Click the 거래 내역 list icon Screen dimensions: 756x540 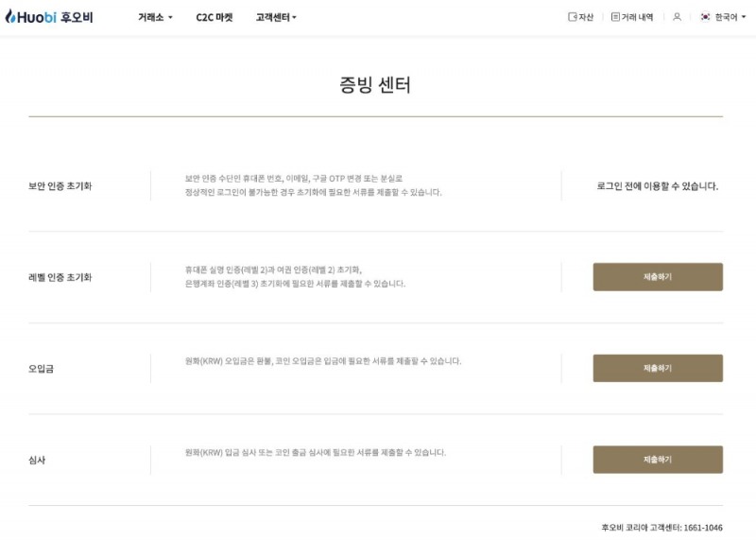point(615,17)
